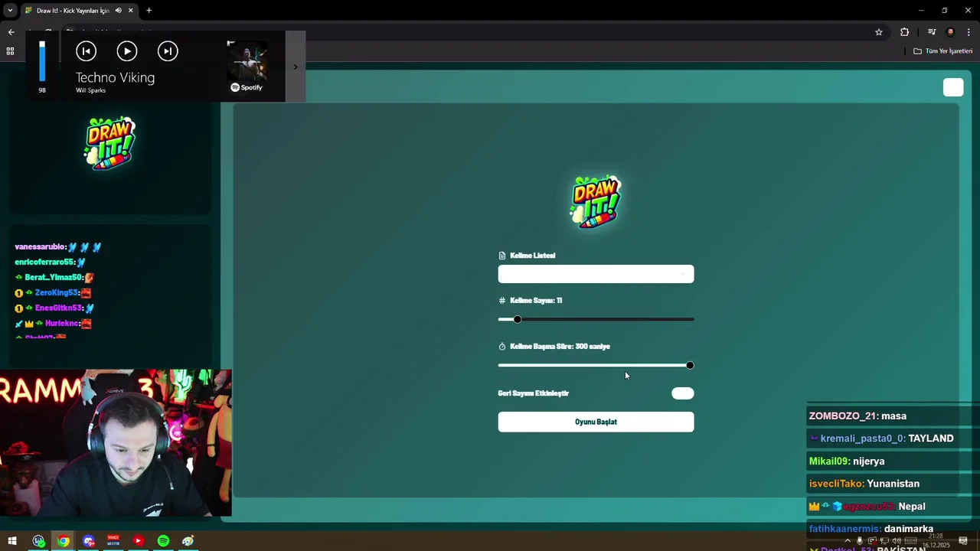Open the Windows notification center
This screenshot has height=551, width=980.
point(963,541)
